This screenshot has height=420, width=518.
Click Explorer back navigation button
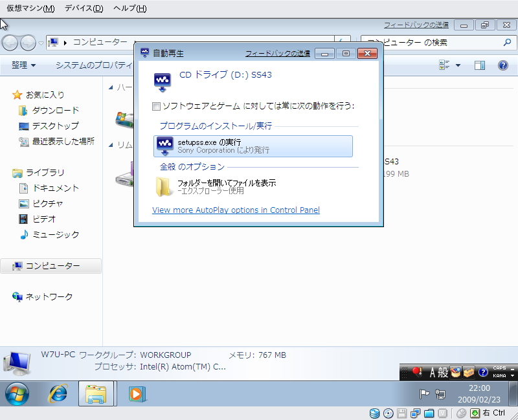click(x=10, y=43)
